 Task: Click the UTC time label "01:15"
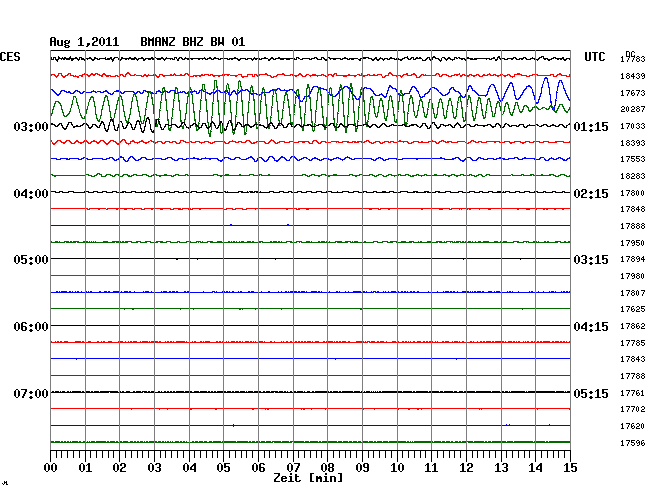[x=591, y=127]
